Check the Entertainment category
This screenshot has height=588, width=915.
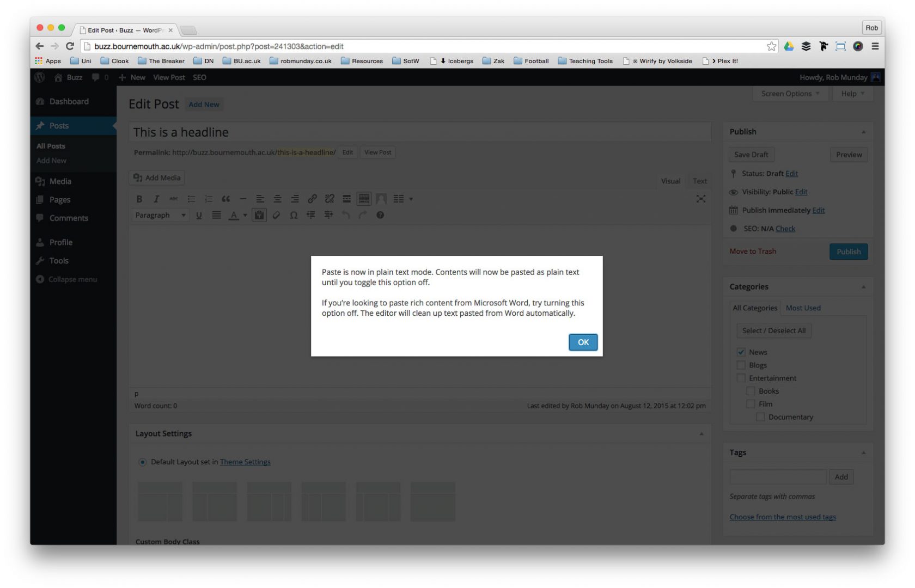click(741, 378)
